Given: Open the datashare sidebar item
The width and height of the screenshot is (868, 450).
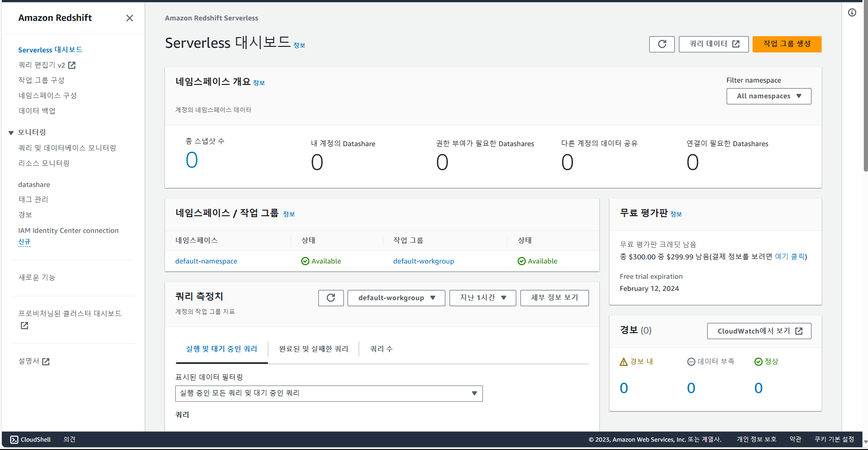Looking at the screenshot, I should click(x=34, y=185).
